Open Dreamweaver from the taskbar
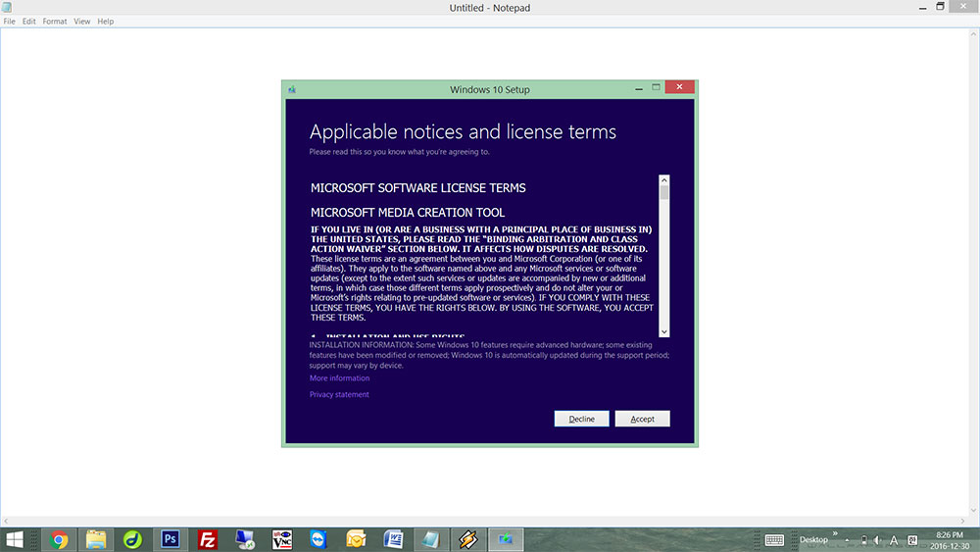 click(x=132, y=539)
